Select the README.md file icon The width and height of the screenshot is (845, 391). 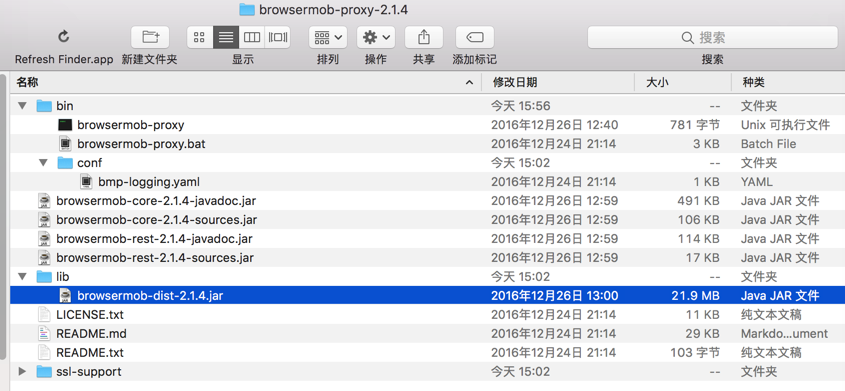click(44, 333)
